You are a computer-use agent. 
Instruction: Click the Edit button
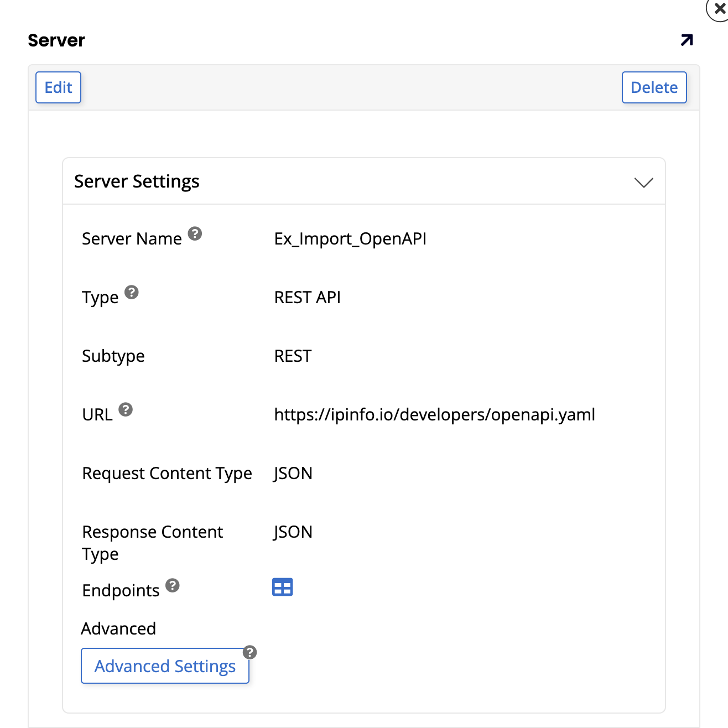(58, 87)
